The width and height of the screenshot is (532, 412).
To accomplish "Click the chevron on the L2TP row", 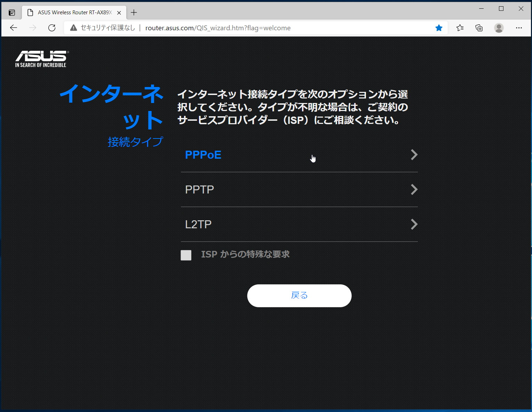I will click(414, 224).
